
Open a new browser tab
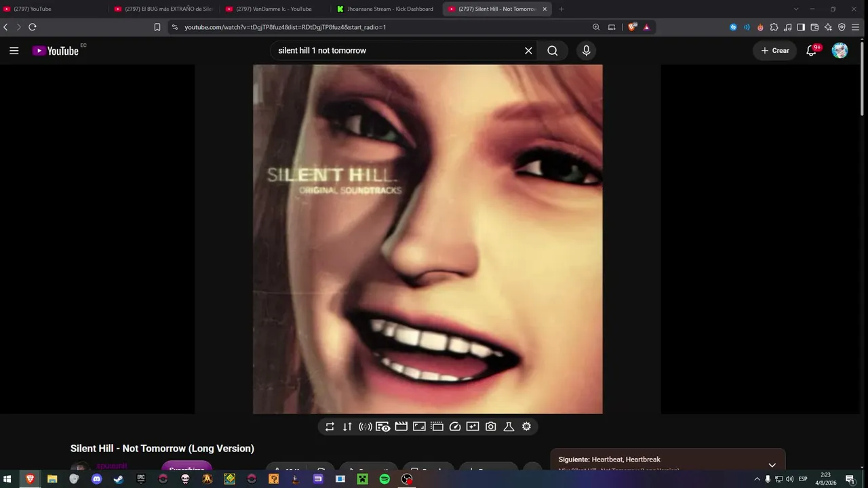point(561,9)
